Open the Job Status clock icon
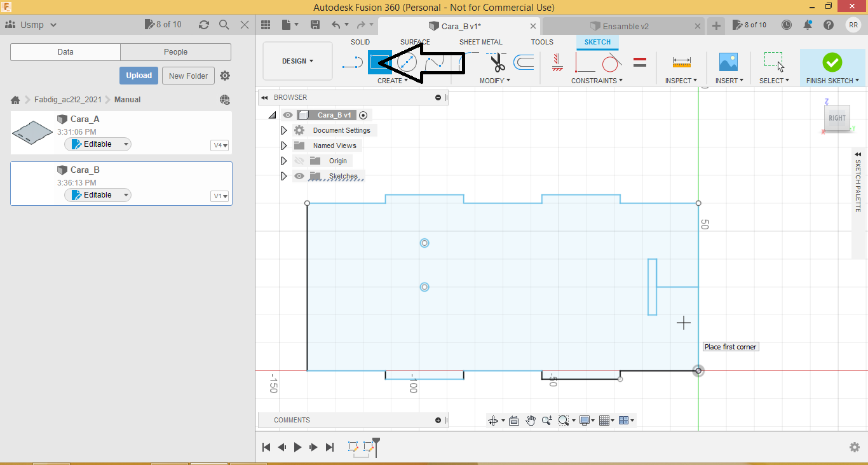Viewport: 868px width, 465px height. pyautogui.click(x=787, y=25)
